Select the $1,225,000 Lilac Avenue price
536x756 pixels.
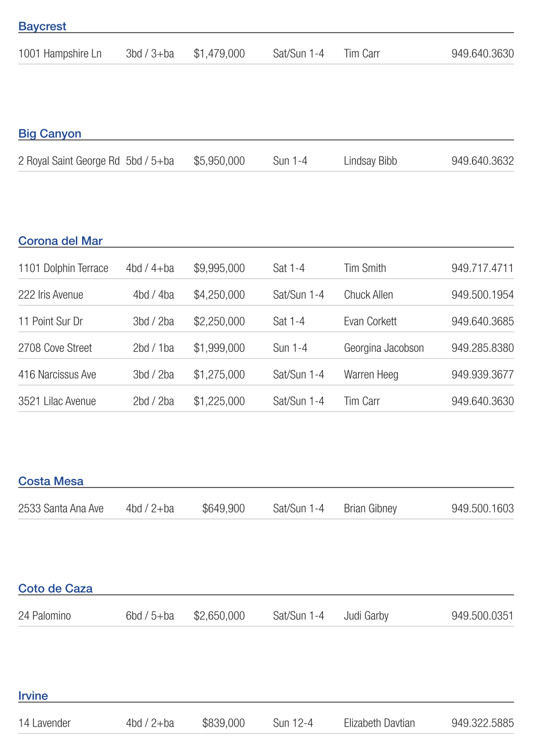219,401
